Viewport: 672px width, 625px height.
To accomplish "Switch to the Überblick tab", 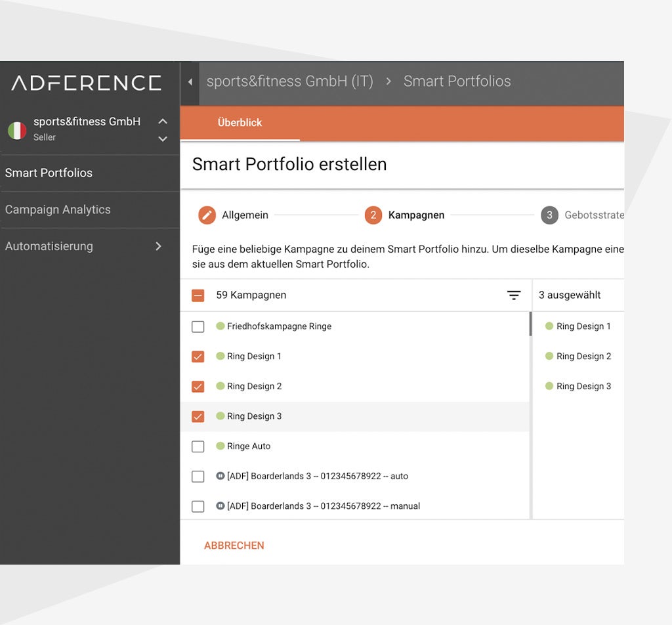I will click(240, 123).
